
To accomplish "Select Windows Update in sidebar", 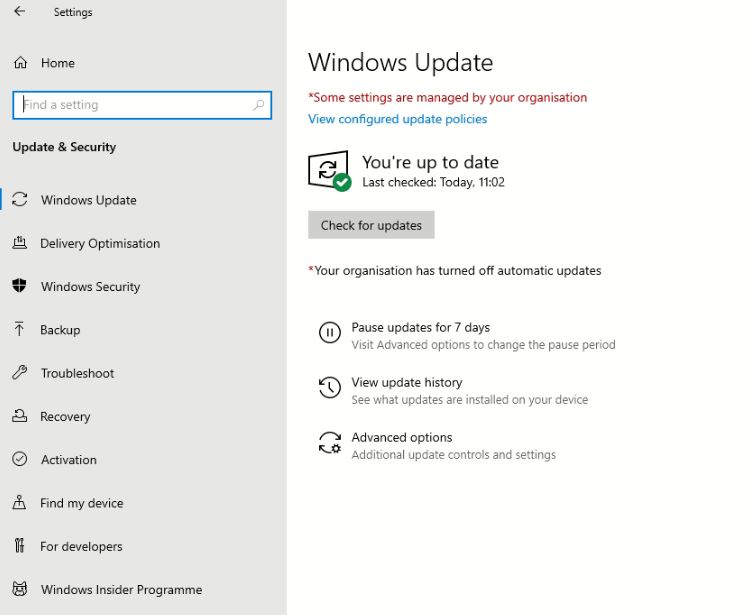I will click(88, 200).
